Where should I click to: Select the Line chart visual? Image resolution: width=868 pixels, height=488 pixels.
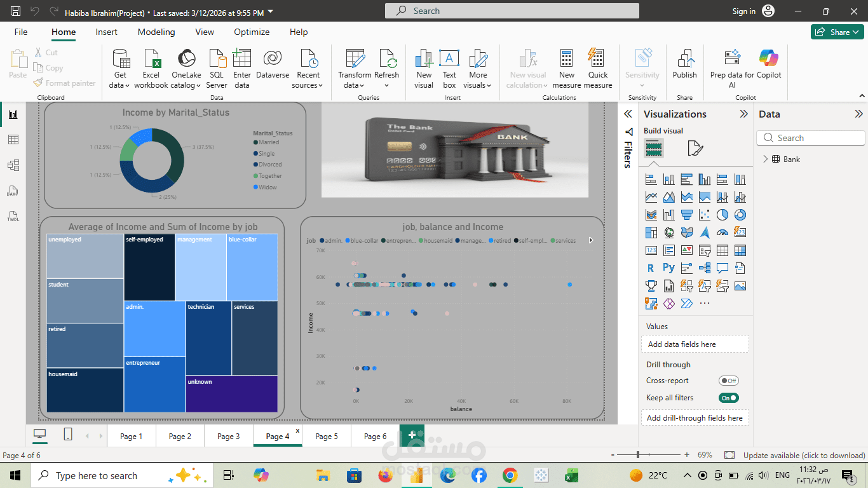point(651,197)
